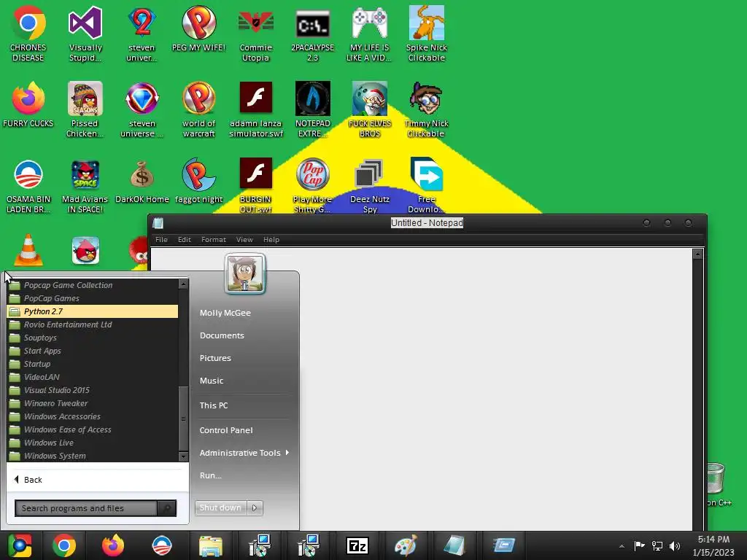Click the Start button on the taskbar
The width and height of the screenshot is (747, 560).
click(x=20, y=545)
